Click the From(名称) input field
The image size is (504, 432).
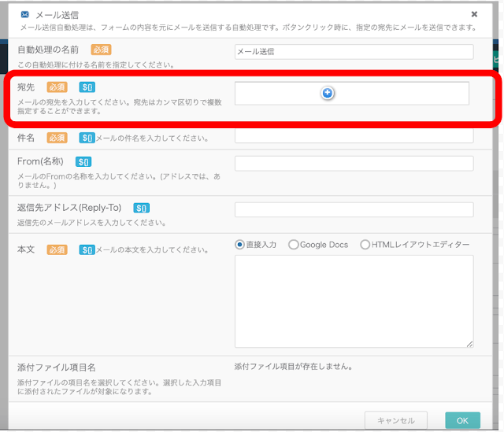click(354, 164)
